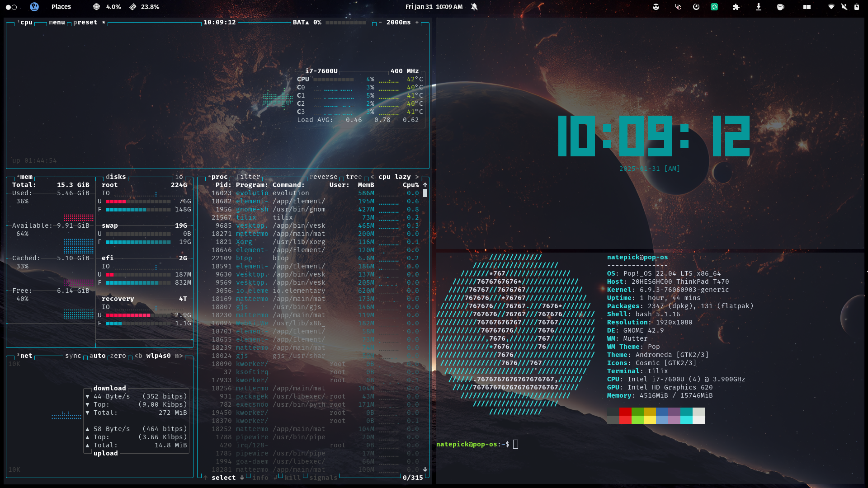The width and height of the screenshot is (868, 488).
Task: Open the muted volume indicator
Action: 844,7
